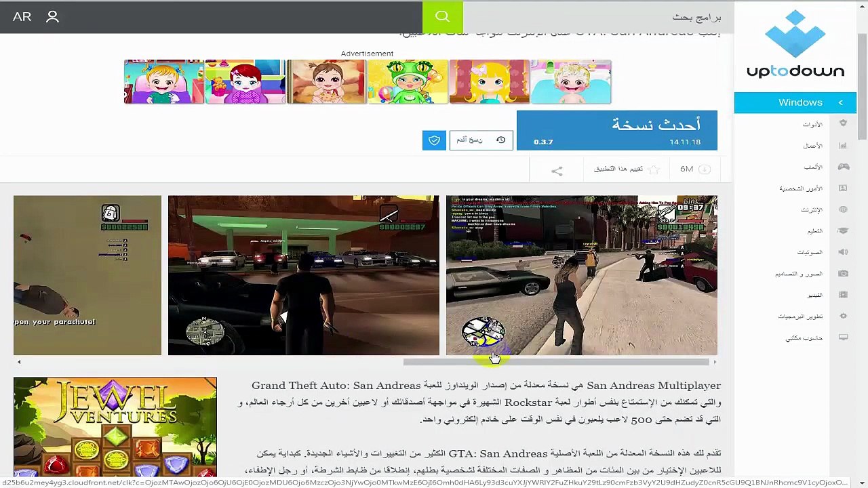Open the gamepad icon for الألعاب category
This screenshot has width=868, height=488.
[x=843, y=167]
